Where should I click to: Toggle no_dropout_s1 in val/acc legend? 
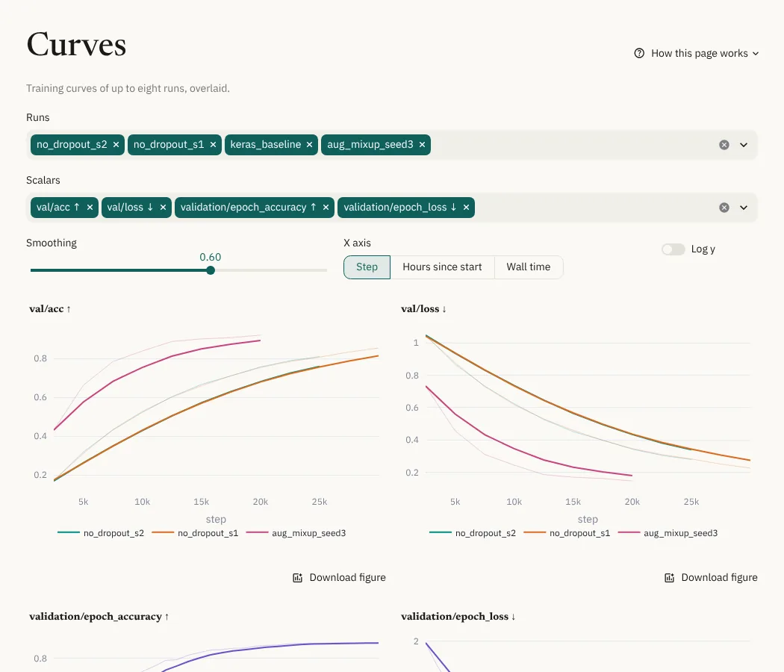[x=195, y=534]
